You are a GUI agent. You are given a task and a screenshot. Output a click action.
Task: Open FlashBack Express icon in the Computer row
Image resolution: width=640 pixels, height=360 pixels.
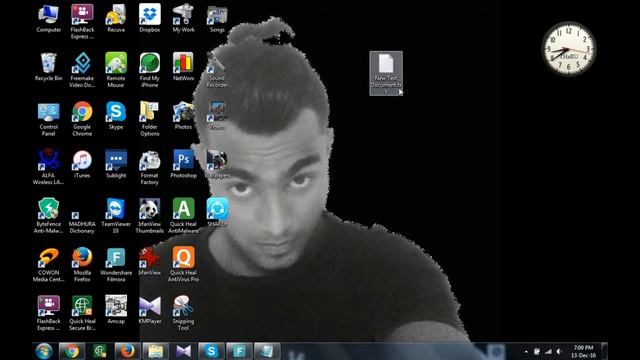(x=82, y=22)
